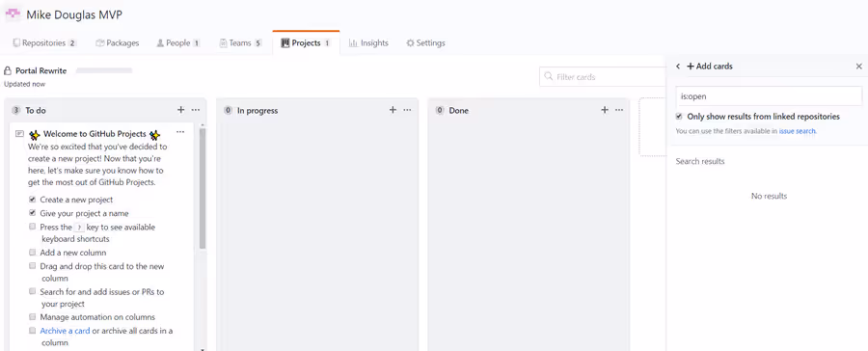Uncheck Create a new project checkbox
Screen dimensions: 868x351
(x=33, y=200)
